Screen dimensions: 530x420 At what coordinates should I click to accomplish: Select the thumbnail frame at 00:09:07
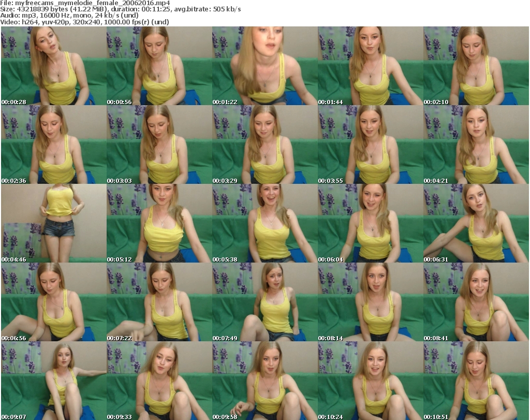54,381
